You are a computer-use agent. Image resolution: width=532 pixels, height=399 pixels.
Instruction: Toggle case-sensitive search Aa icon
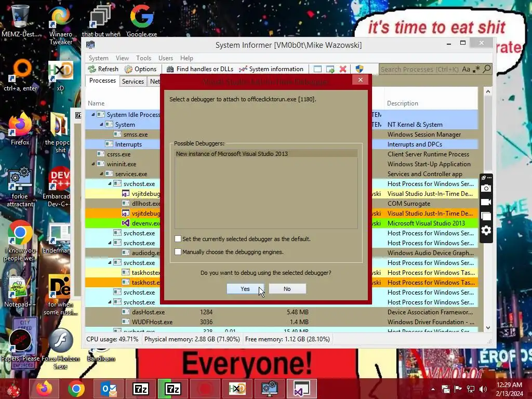(x=466, y=69)
